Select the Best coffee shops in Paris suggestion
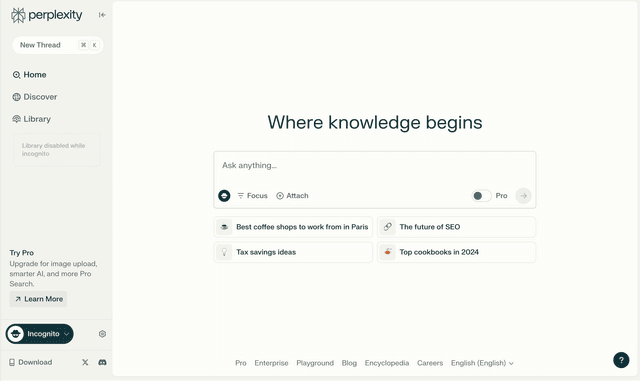640x381 pixels. [x=293, y=227]
